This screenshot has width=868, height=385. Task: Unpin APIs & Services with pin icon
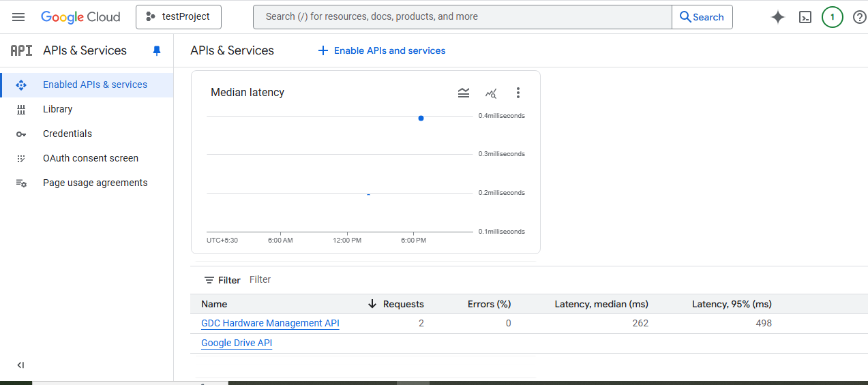point(157,51)
